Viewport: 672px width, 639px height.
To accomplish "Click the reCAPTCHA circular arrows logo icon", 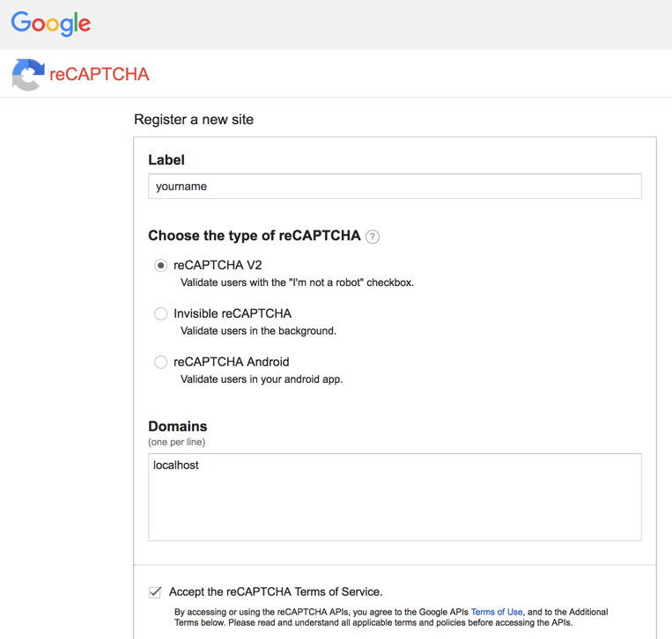I will click(x=27, y=75).
